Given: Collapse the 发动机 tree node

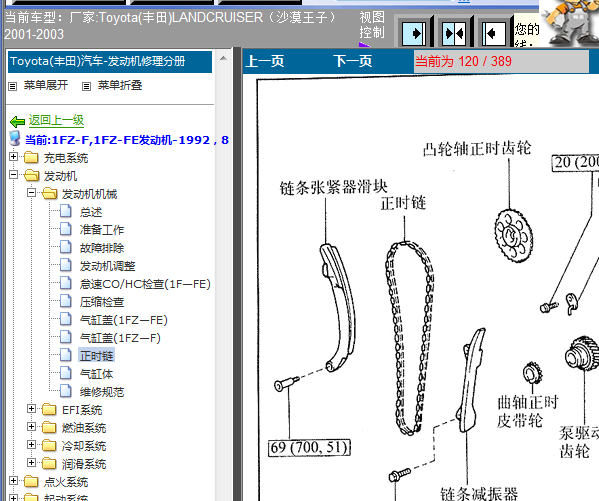Looking at the screenshot, I should 13,175.
